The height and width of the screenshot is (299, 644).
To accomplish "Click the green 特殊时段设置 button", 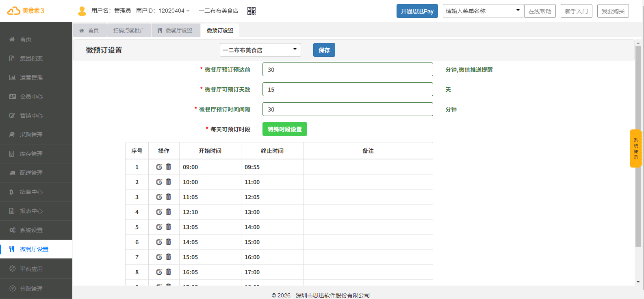I will tap(284, 129).
